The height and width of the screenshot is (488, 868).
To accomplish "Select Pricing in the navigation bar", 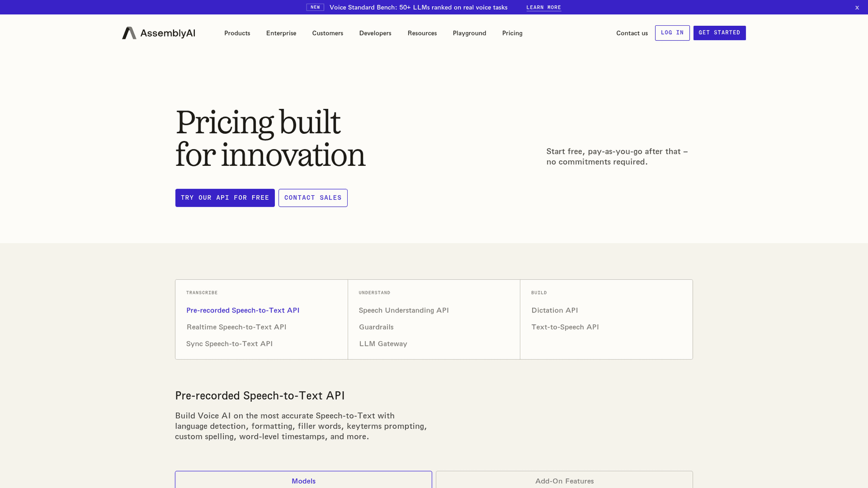I will click(x=512, y=33).
